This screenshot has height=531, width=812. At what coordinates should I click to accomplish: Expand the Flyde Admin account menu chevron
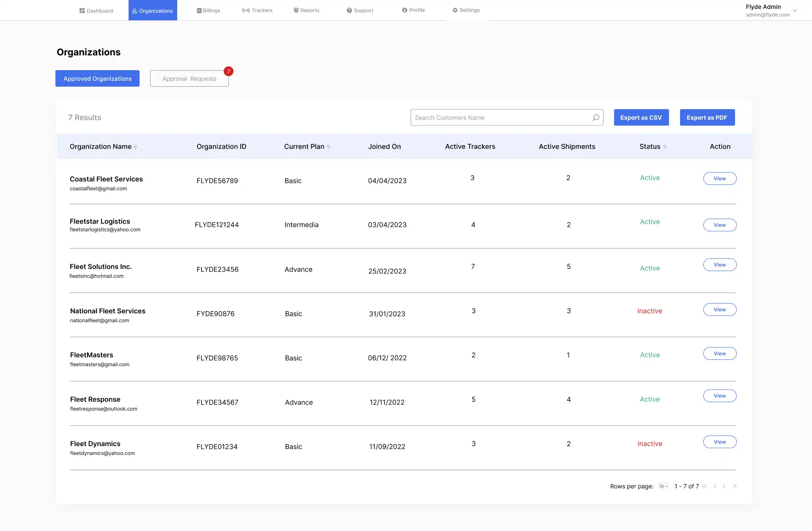794,11
